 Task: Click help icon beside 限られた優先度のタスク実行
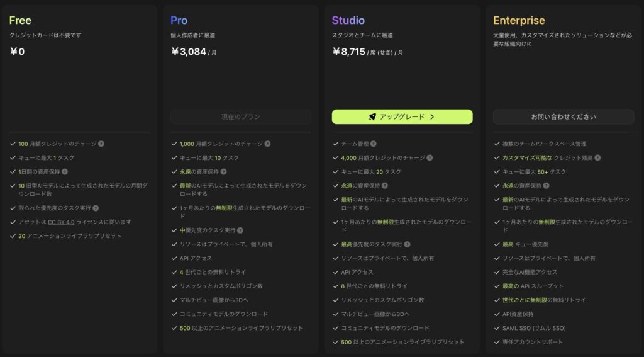pos(96,208)
